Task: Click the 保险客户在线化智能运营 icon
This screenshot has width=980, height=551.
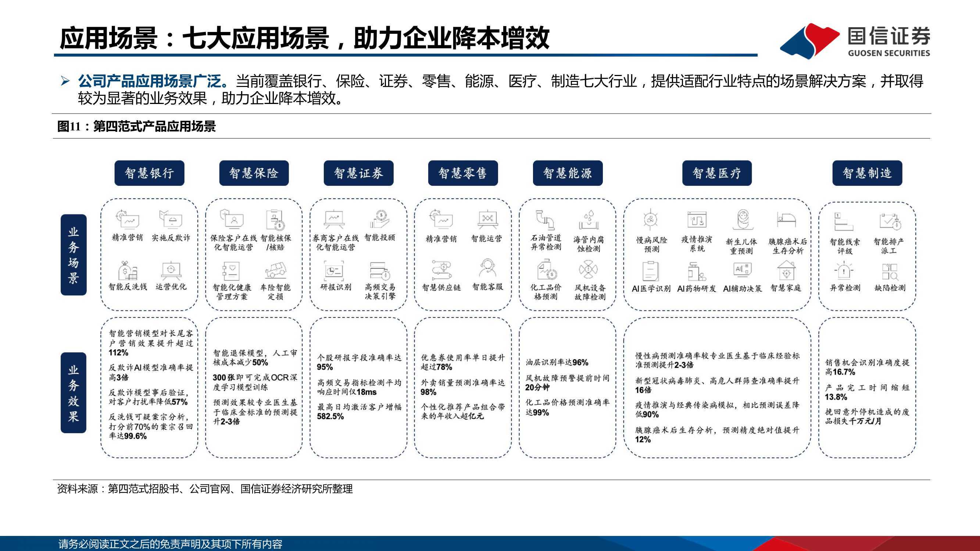Action: pyautogui.click(x=232, y=219)
